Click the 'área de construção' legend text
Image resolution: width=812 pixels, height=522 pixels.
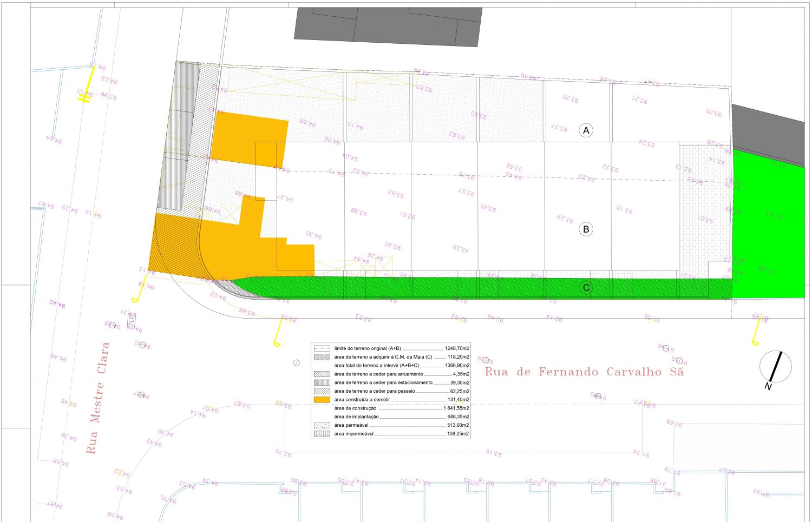[355, 408]
